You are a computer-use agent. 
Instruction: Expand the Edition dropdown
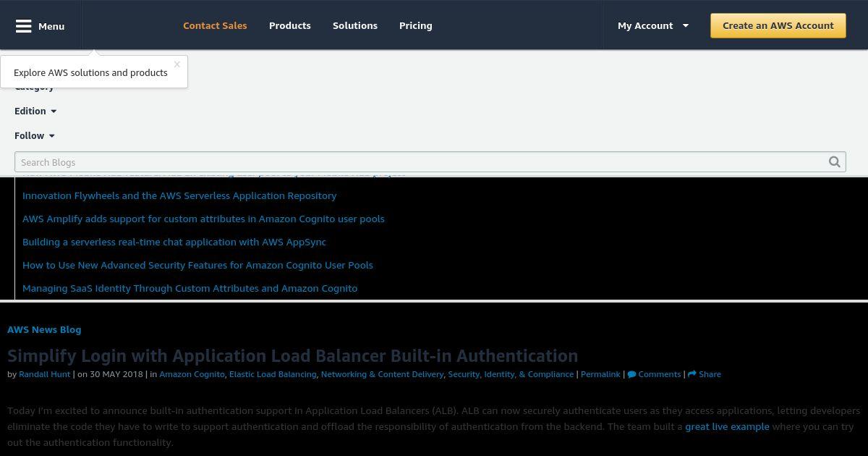35,111
